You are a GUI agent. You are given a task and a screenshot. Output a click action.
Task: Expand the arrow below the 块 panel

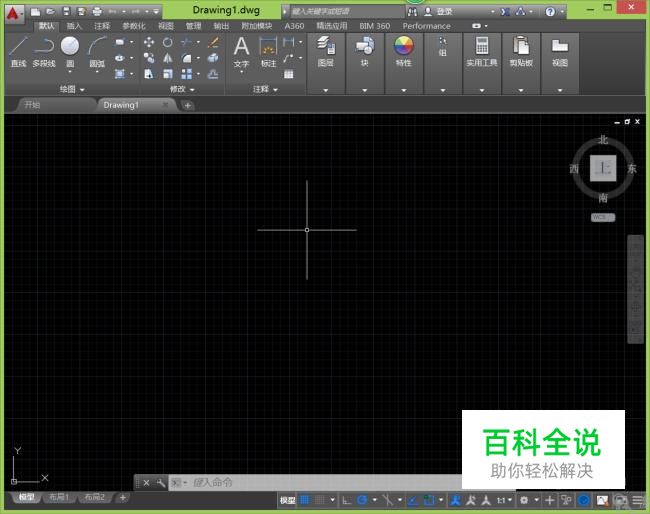(x=364, y=90)
